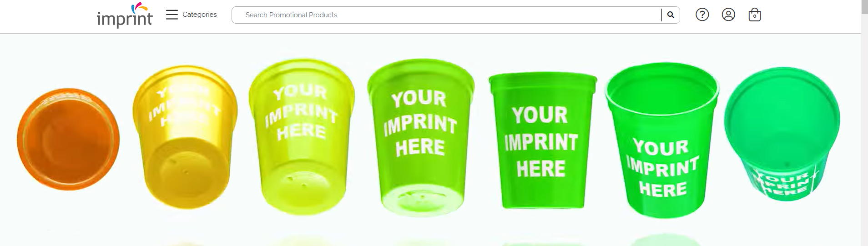
Task: Click the cart item count badge showing 0
Action: click(x=755, y=16)
